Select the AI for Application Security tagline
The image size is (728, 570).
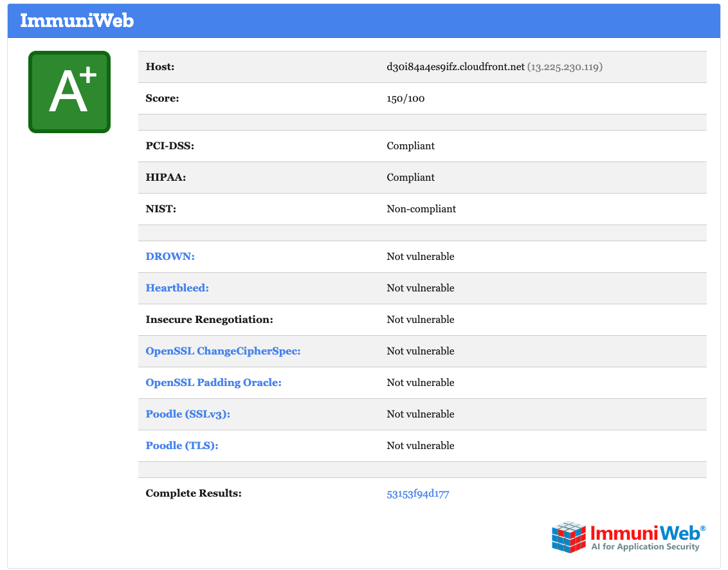pos(645,547)
